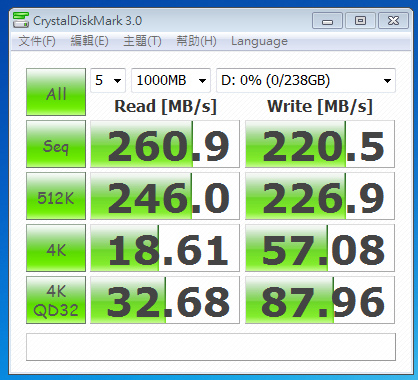Open the 主題(T) menu

(x=142, y=41)
